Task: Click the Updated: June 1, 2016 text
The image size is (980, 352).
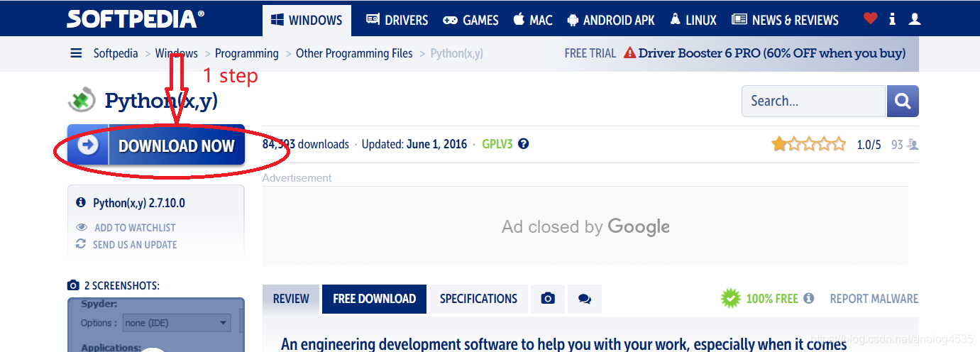Action: tap(414, 144)
